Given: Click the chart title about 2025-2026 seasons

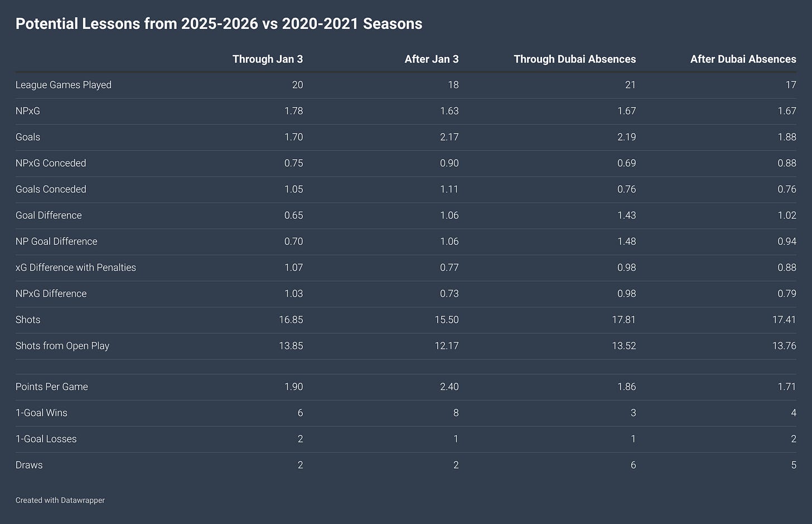Looking at the screenshot, I should pyautogui.click(x=219, y=24).
